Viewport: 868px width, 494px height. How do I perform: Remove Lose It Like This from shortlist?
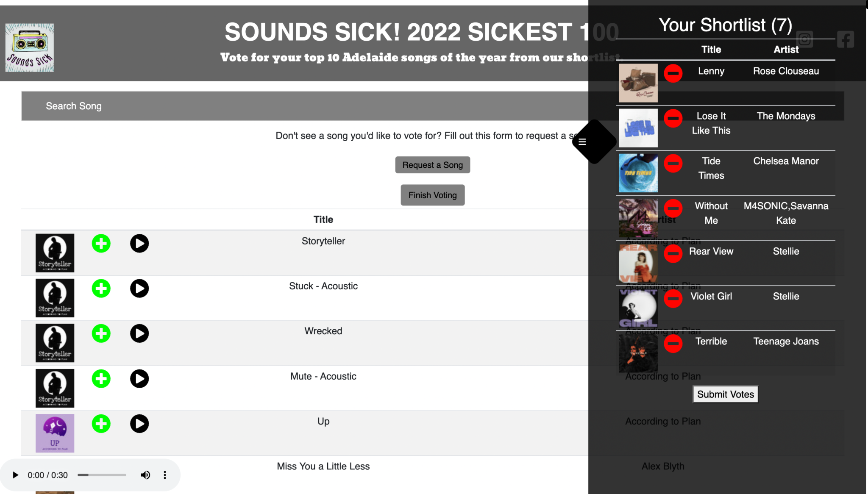[673, 118]
